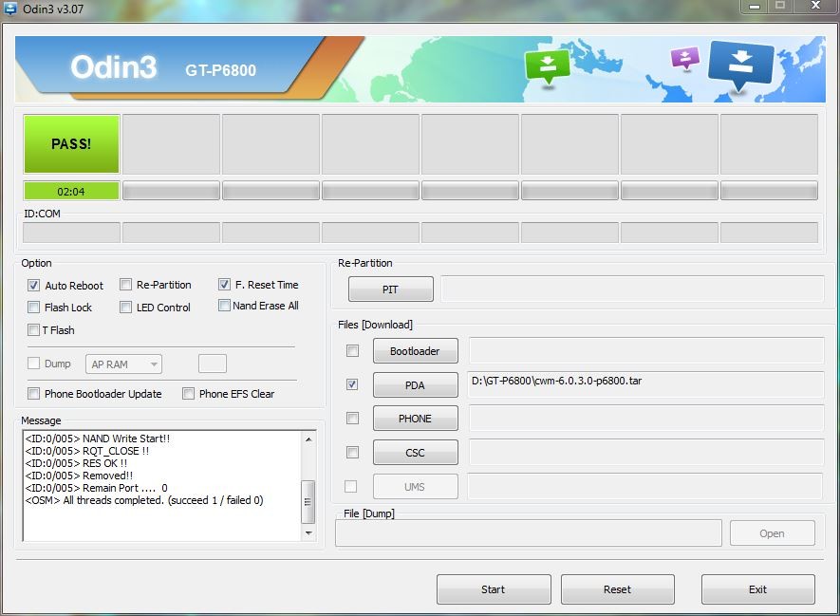This screenshot has height=616, width=840.
Task: Click 'All threads completed' log line
Action: coord(144,500)
